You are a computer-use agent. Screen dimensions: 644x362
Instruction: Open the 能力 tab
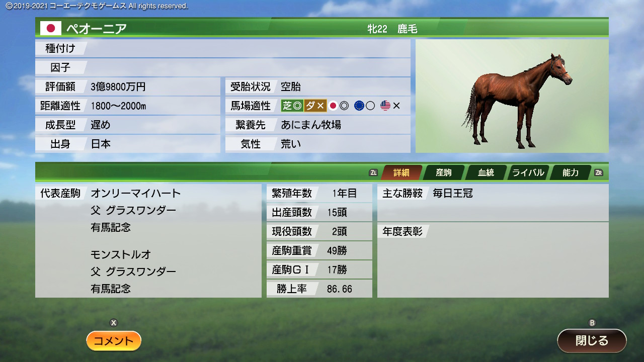[x=571, y=172]
